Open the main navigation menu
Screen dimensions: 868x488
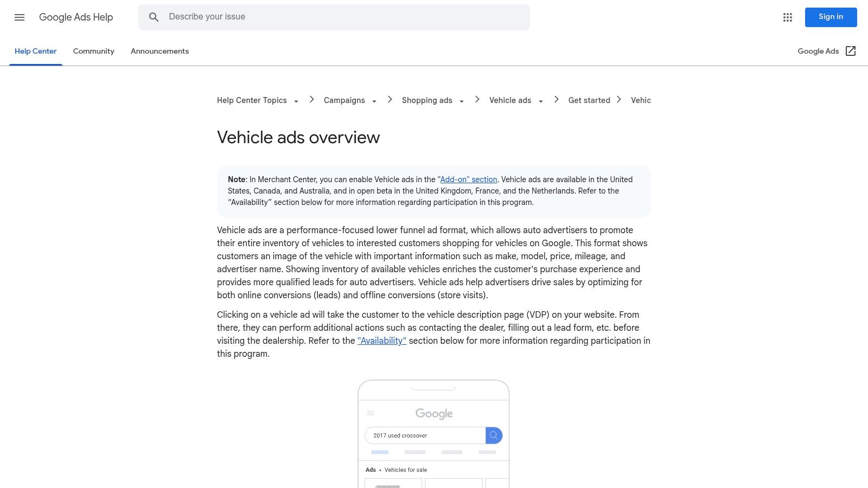[x=20, y=17]
